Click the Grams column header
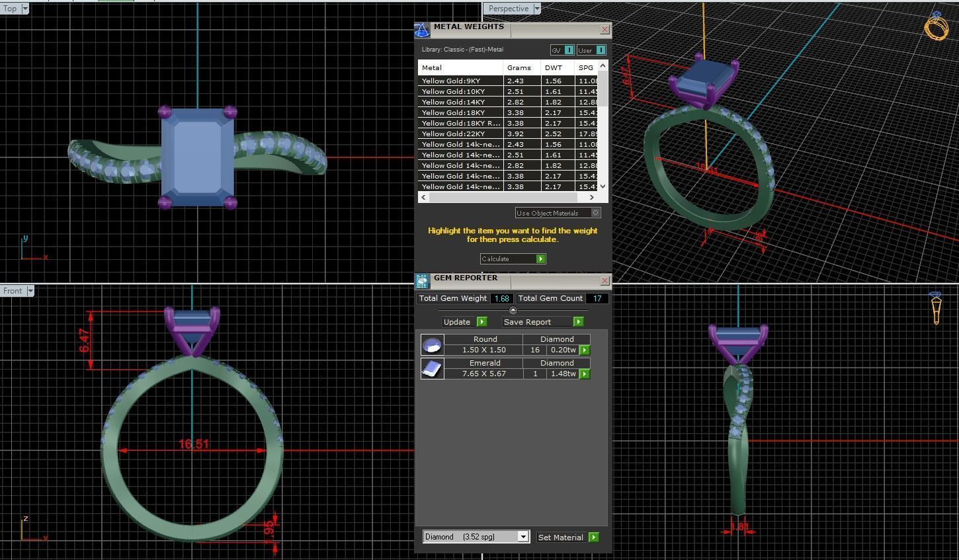The image size is (959, 560). click(522, 67)
